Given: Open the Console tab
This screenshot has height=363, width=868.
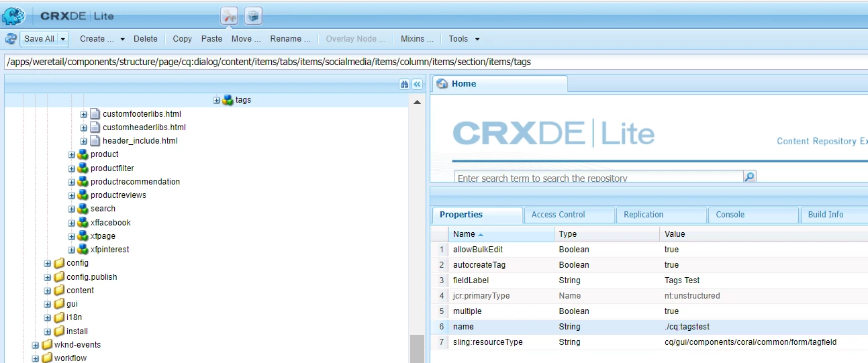Looking at the screenshot, I should [754, 215].
